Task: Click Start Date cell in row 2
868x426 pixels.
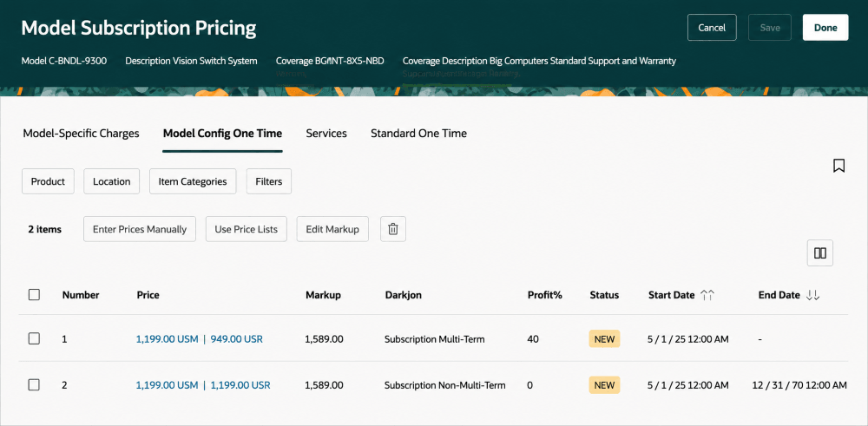Action: click(688, 385)
